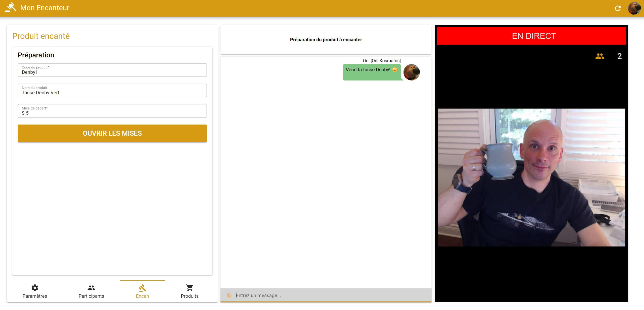
Task: Edit the Nom du produit field
Action: pyautogui.click(x=112, y=91)
